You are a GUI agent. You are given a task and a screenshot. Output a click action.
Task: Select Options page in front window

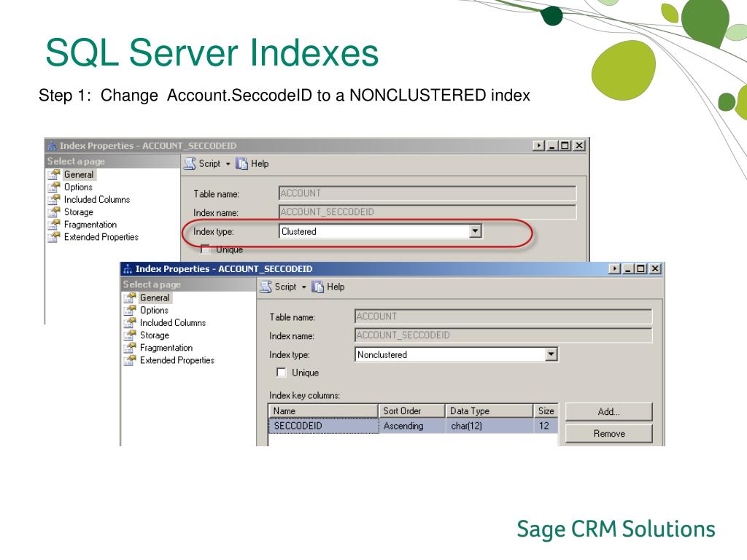click(154, 310)
